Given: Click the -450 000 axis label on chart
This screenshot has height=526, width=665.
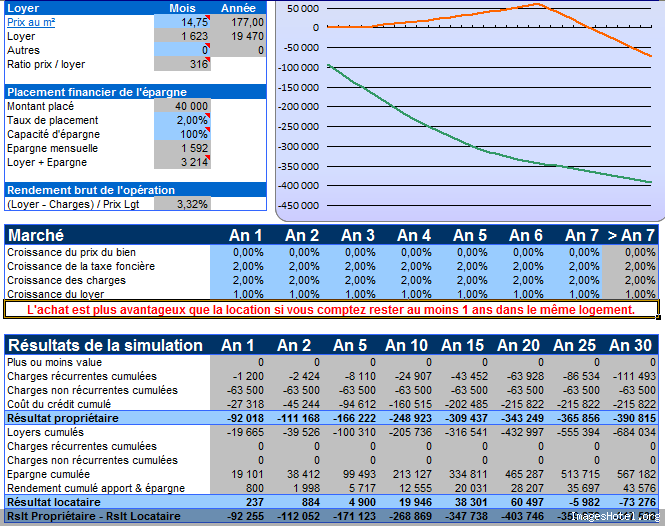Looking at the screenshot, I should (298, 206).
